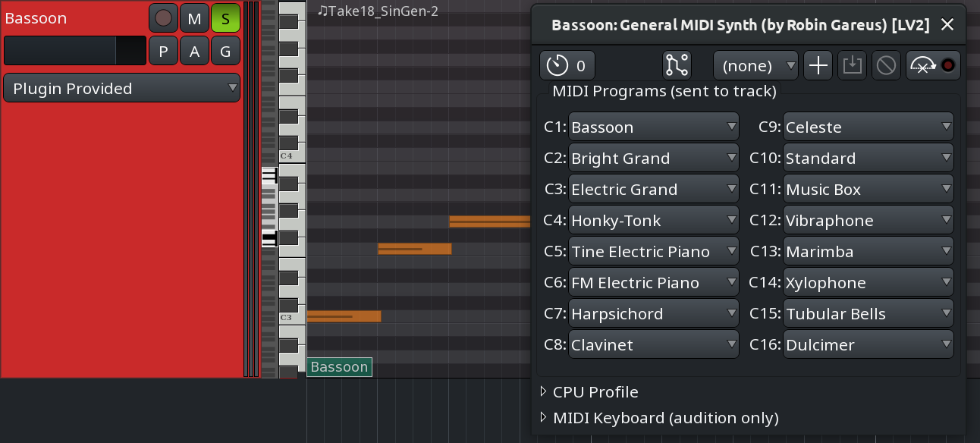The image size is (980, 443).
Task: Click the Take18_SinGen-2 region name
Action: (378, 11)
